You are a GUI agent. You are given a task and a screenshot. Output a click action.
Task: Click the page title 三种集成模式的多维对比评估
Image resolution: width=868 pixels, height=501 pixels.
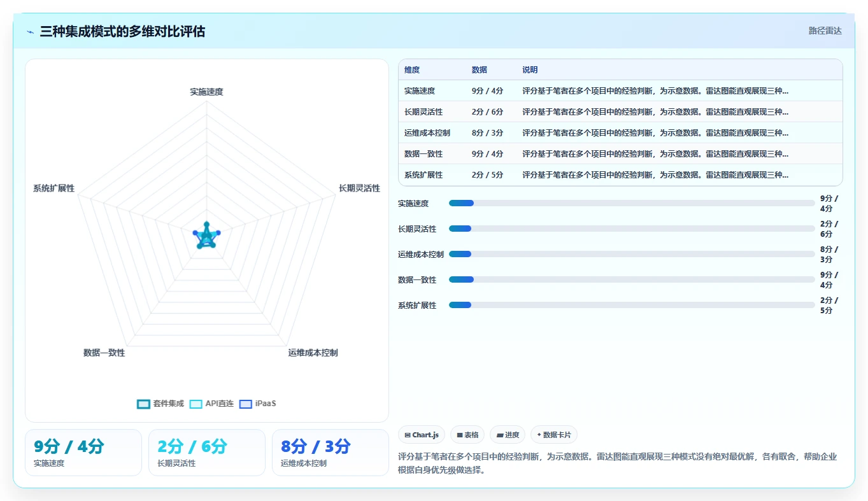pos(122,31)
